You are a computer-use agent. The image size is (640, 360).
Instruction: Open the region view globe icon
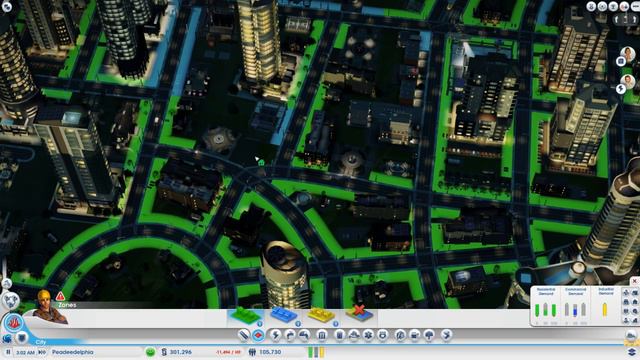7,339
